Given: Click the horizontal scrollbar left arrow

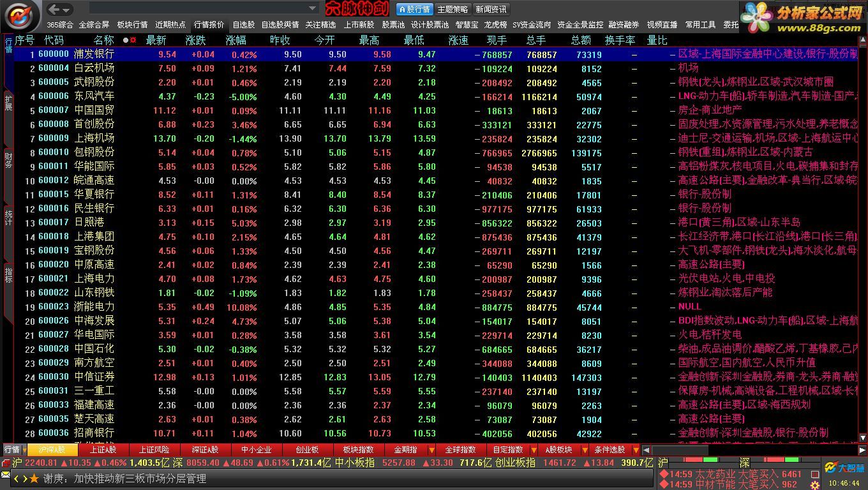Looking at the screenshot, I should pos(647,450).
